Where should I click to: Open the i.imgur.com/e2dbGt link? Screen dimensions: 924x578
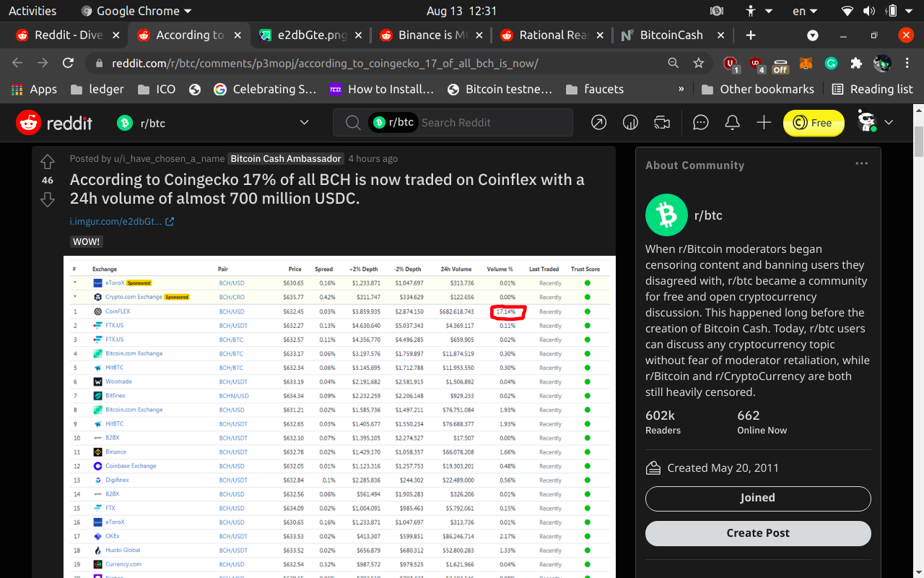[121, 222]
